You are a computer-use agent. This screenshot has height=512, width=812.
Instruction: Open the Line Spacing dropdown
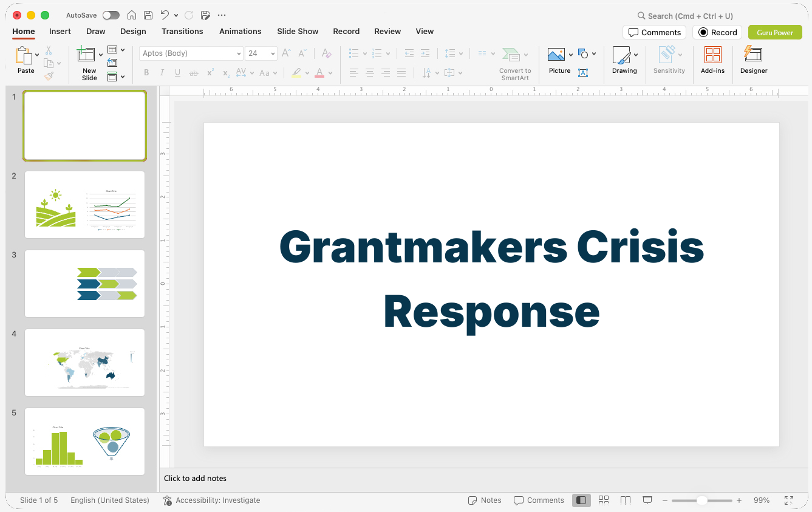[x=454, y=53]
